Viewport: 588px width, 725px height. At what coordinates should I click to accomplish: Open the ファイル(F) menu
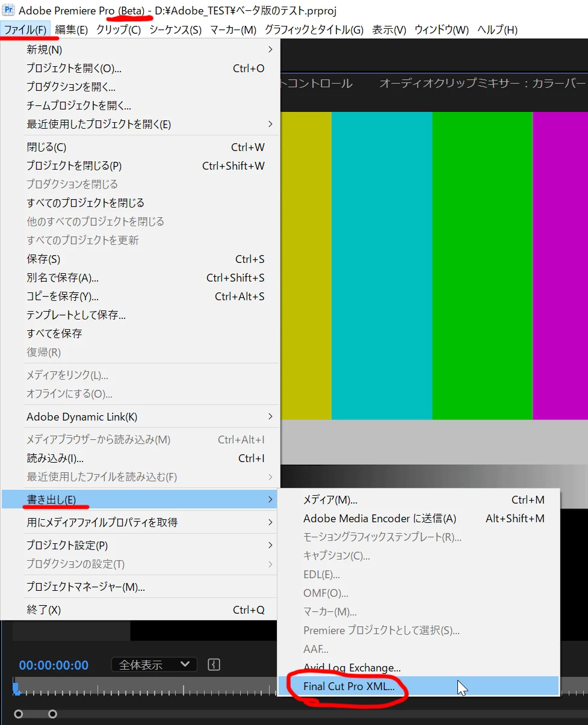[x=25, y=29]
